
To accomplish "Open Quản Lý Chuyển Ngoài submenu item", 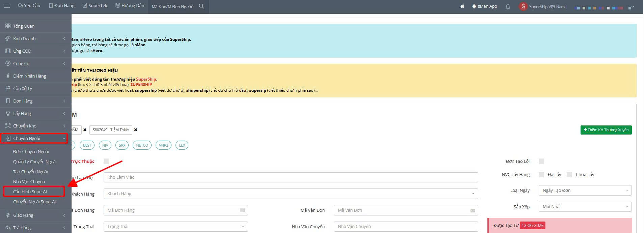I will [35, 162].
